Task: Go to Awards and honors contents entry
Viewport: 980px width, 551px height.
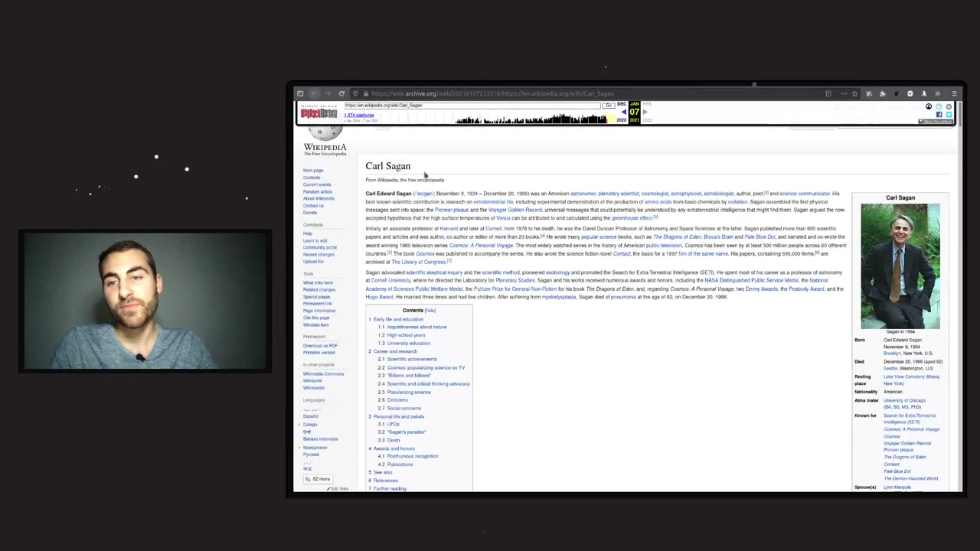Action: pos(394,448)
